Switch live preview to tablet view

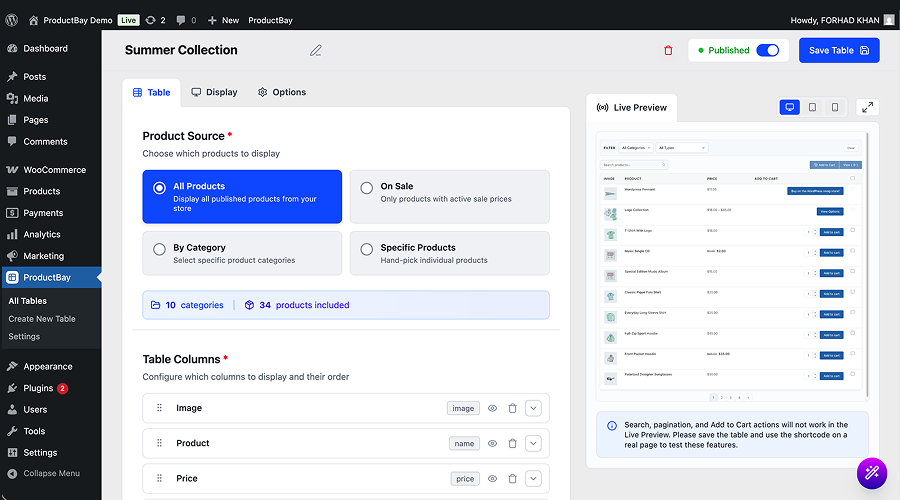(812, 107)
